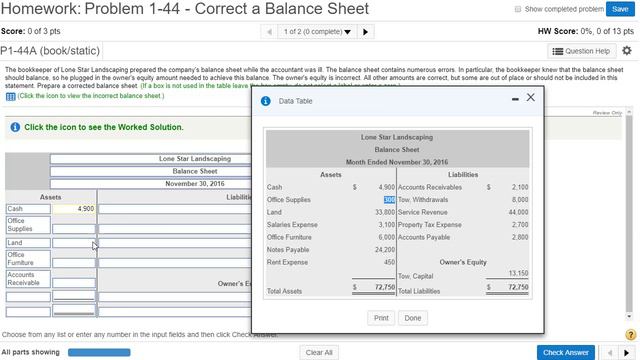Open Question Help menu
Viewport: 640px width, 360px height.
pyautogui.click(x=581, y=51)
